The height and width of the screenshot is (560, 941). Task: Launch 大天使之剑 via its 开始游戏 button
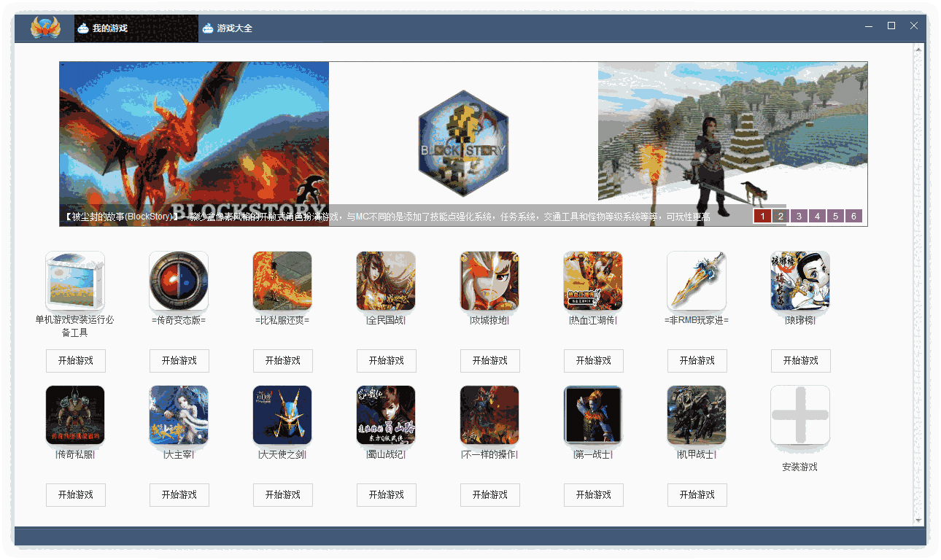pyautogui.click(x=283, y=495)
